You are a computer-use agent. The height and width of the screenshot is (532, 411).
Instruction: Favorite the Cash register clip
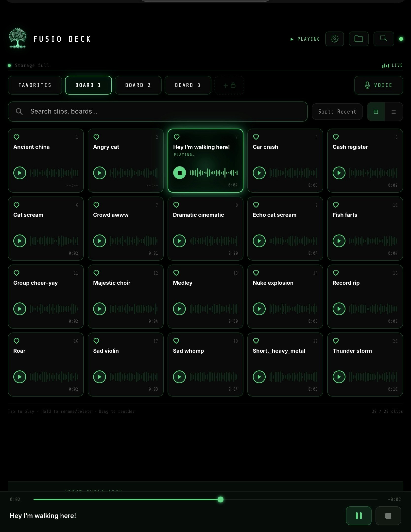[336, 137]
